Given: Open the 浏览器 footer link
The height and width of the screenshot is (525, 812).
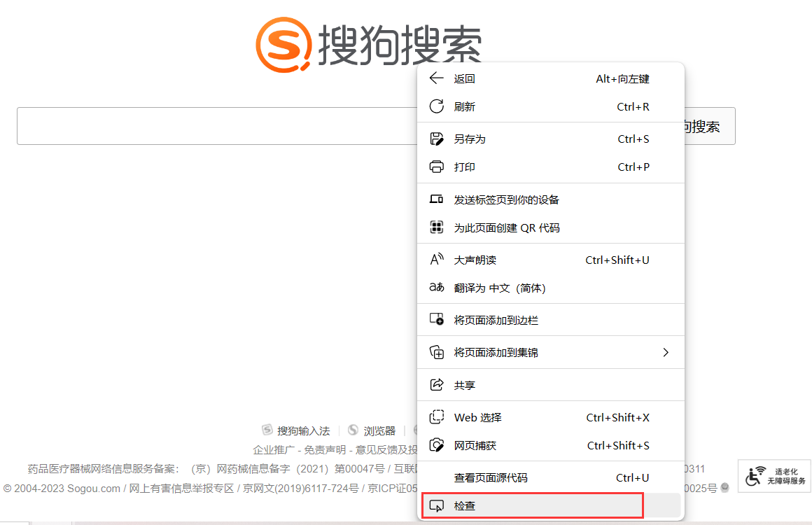Looking at the screenshot, I should click(379, 430).
